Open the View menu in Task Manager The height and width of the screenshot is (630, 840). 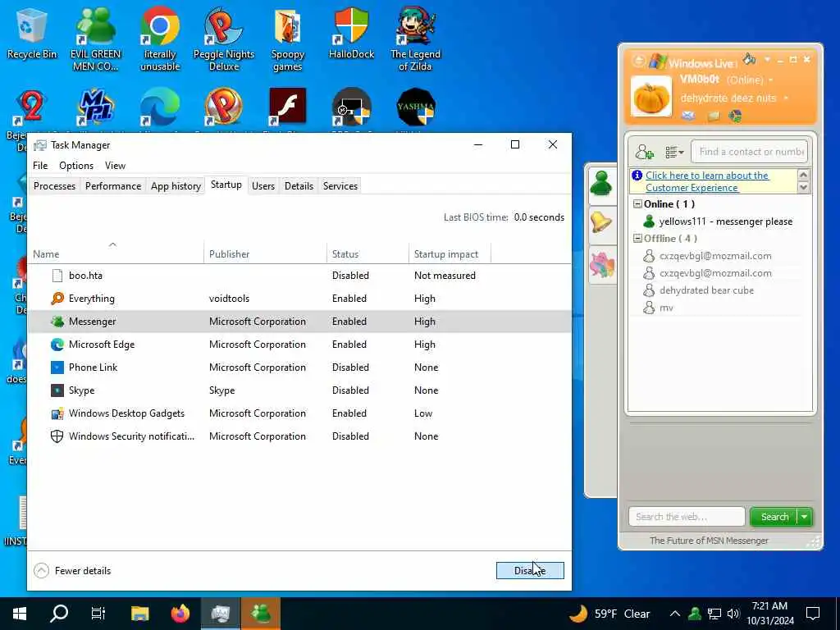115,166
